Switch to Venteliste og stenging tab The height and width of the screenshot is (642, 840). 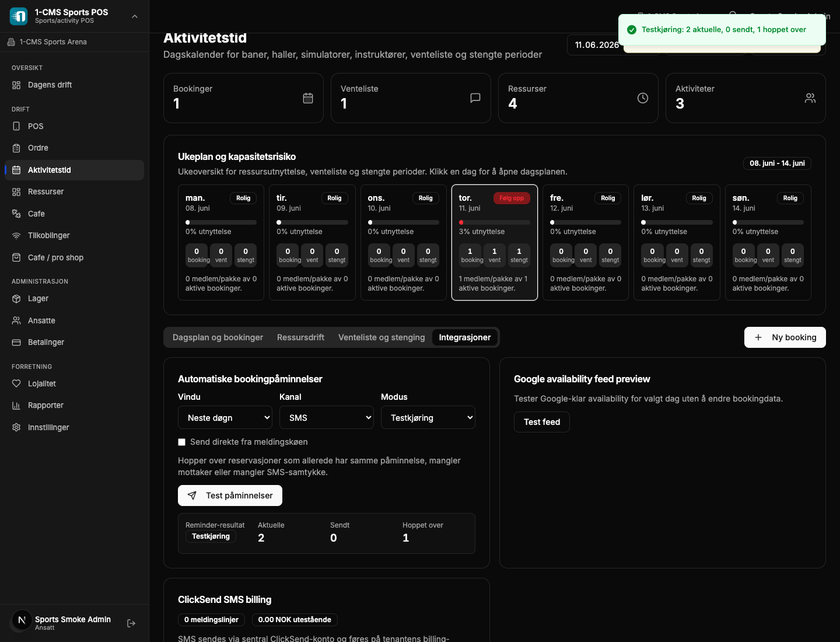click(x=381, y=337)
